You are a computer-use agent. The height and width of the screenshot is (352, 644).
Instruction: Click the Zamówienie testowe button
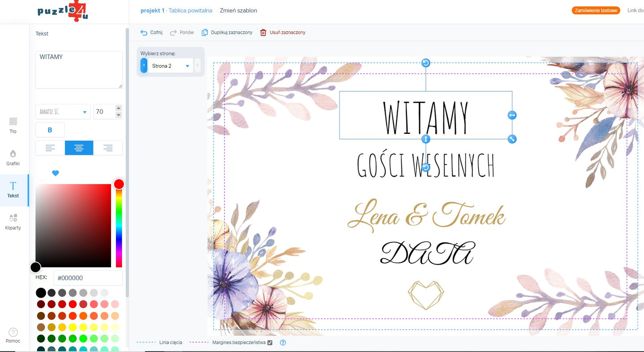click(596, 10)
